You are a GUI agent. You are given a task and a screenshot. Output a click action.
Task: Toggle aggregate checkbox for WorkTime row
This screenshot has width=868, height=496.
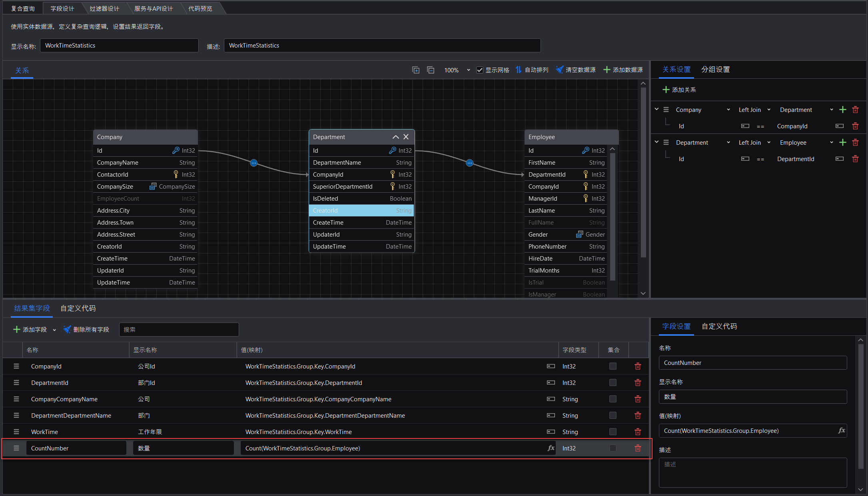613,432
